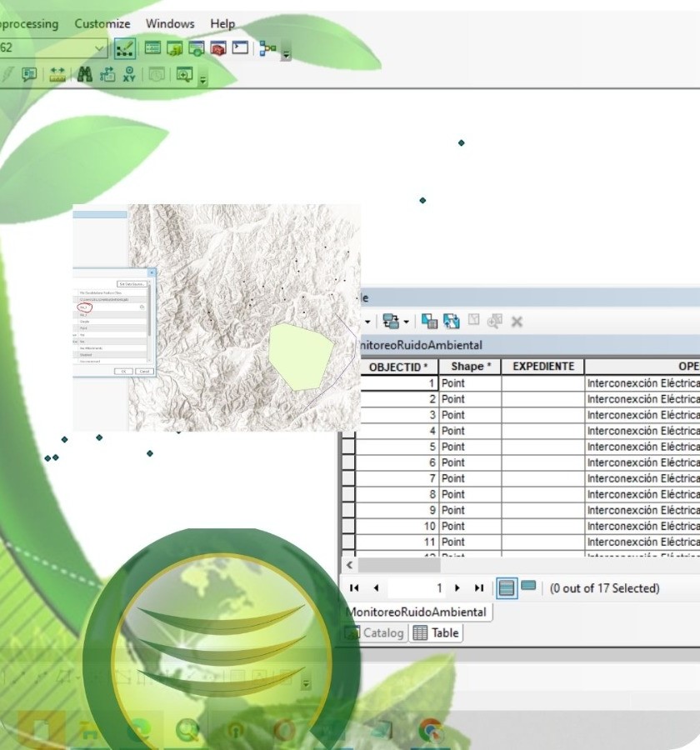The width and height of the screenshot is (700, 750).
Task: Click the OBJECTID column header
Action: point(398,367)
